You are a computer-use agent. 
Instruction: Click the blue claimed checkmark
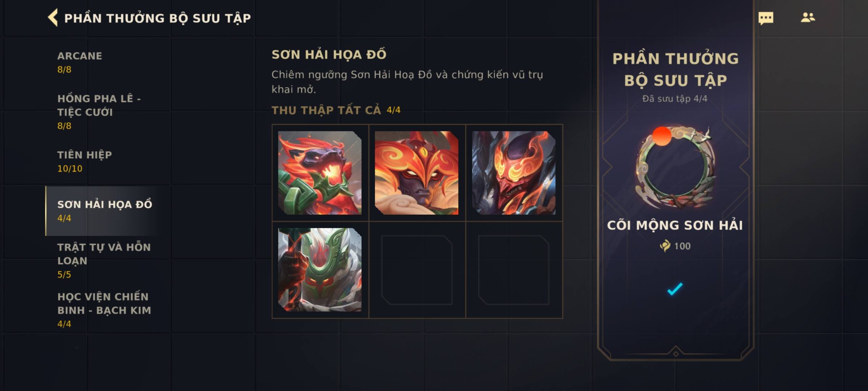[x=675, y=289]
